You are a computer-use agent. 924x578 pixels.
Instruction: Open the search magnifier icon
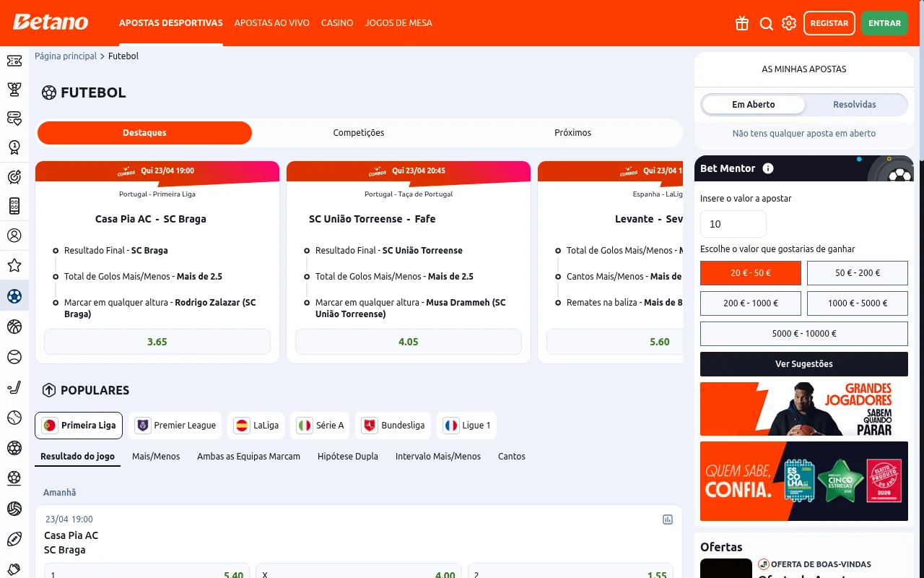tap(766, 23)
